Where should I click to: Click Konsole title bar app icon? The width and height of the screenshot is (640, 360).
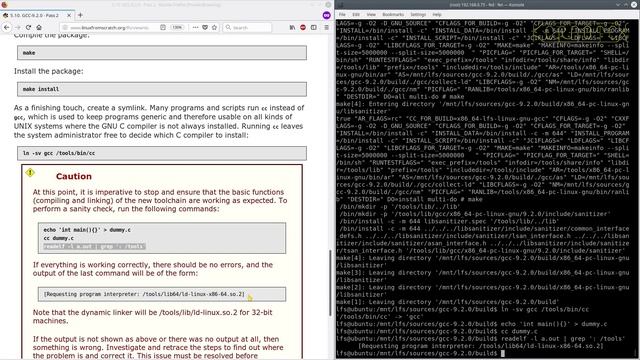coord(340,4)
